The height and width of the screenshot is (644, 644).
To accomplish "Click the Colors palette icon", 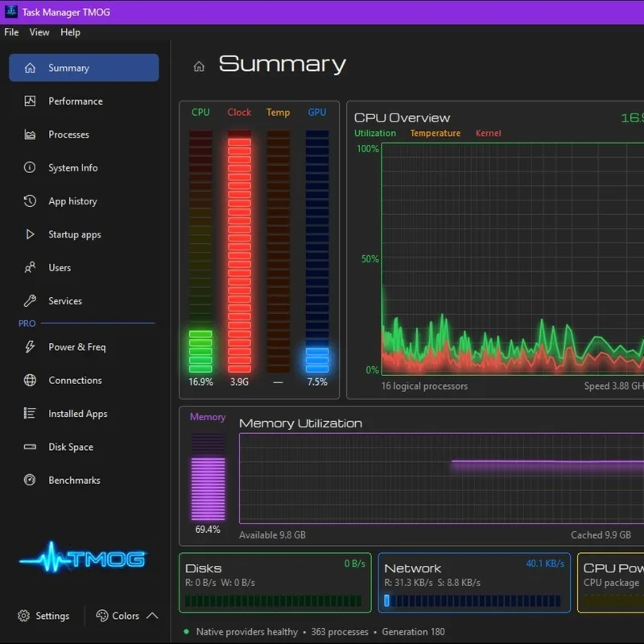I will coord(102,616).
